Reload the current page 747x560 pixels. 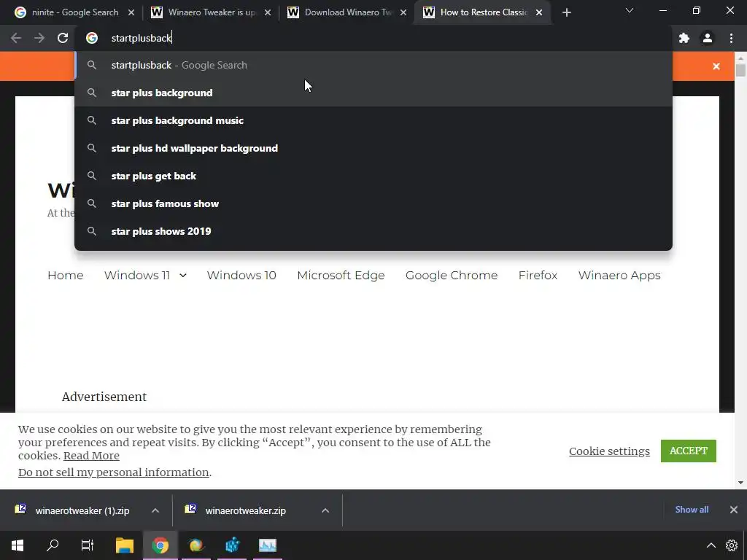pyautogui.click(x=63, y=38)
